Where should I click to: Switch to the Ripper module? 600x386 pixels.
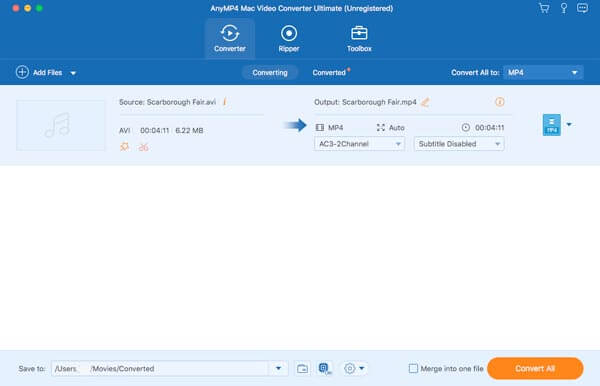[289, 38]
